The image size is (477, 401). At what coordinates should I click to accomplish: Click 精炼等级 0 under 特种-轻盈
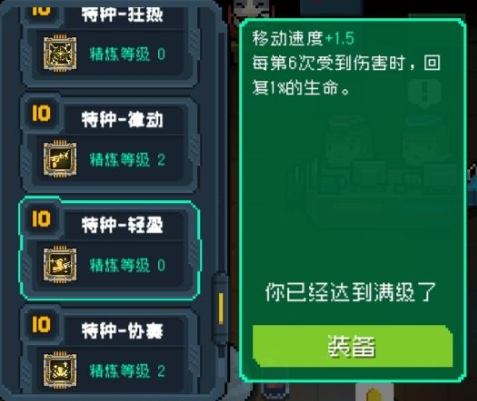(127, 265)
